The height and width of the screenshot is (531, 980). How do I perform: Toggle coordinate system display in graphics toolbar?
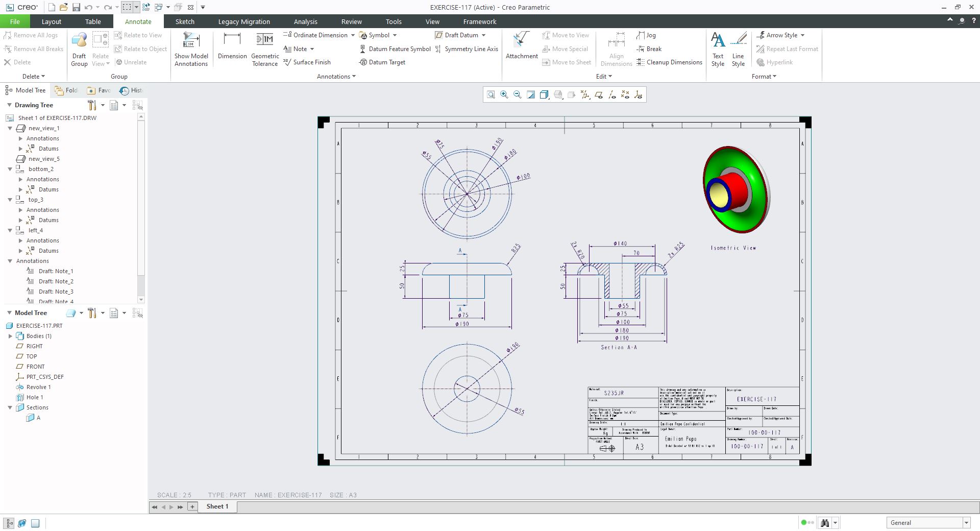638,95
